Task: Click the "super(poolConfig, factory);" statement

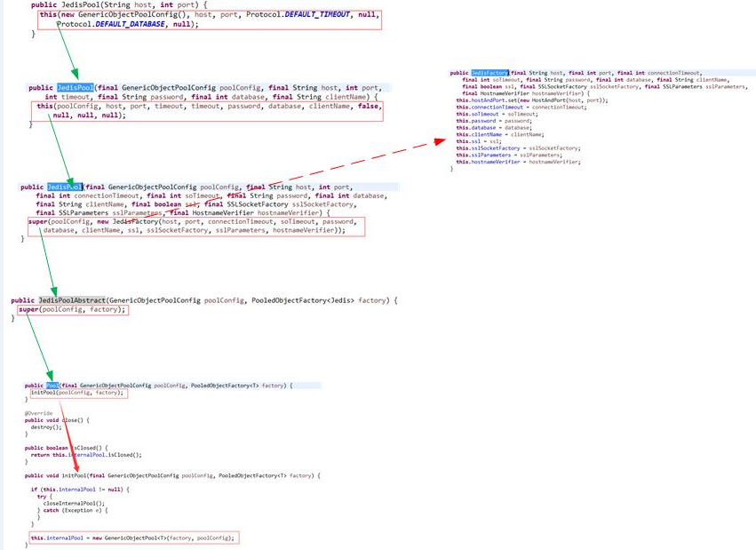Action: click(x=72, y=309)
